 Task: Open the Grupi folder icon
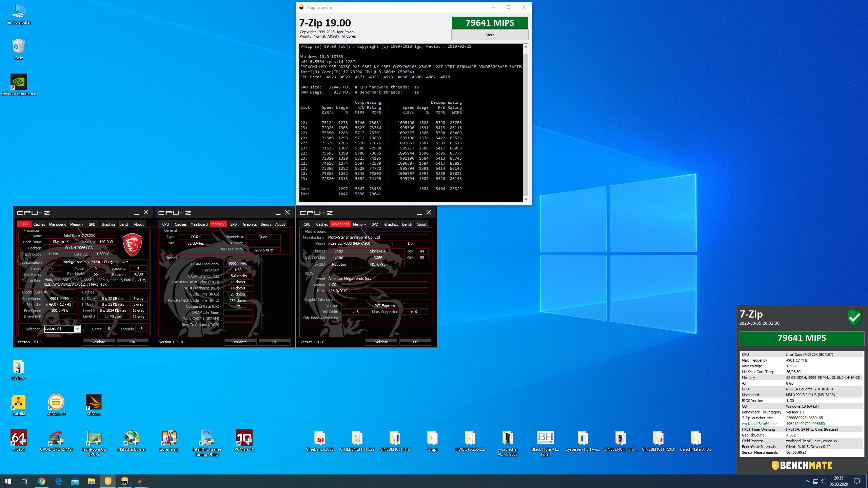pos(432,441)
